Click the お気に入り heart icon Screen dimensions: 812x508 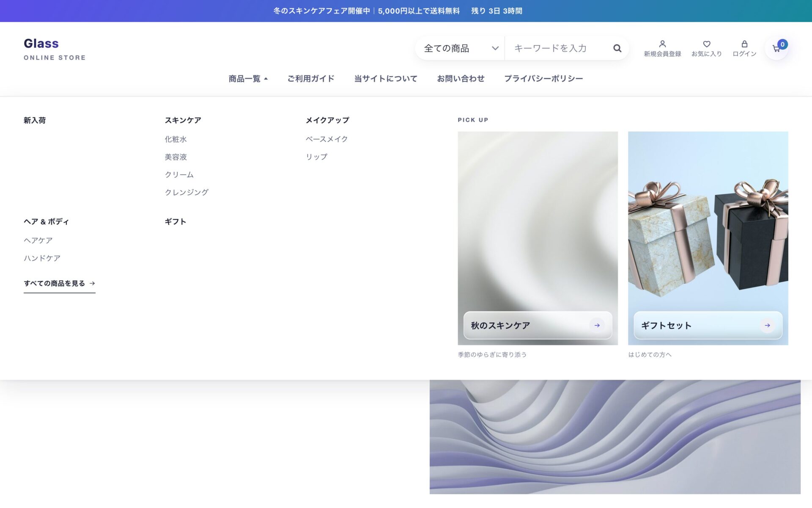pyautogui.click(x=706, y=44)
